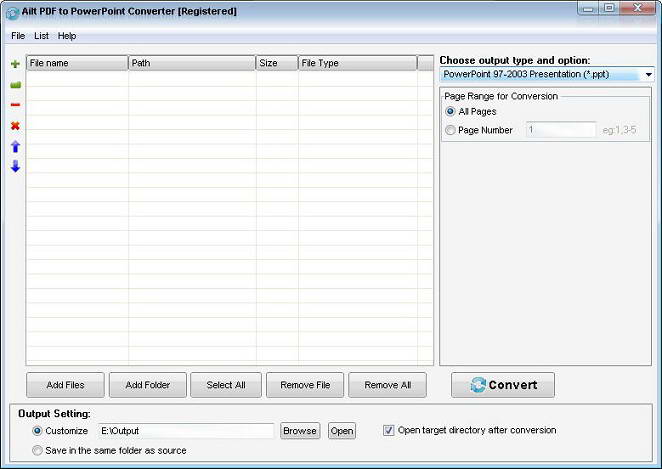662x469 pixels.
Task: Click the Add Files button
Action: click(65, 385)
